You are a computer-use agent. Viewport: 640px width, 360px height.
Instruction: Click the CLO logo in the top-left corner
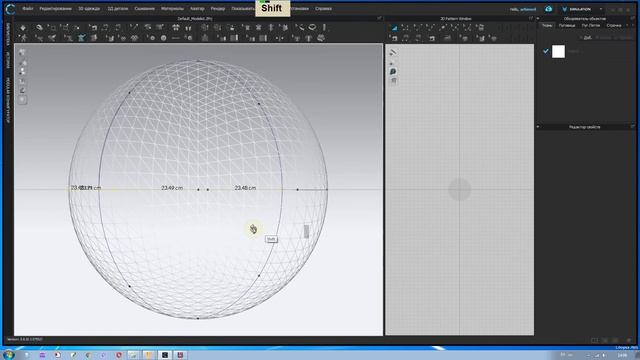click(10, 9)
